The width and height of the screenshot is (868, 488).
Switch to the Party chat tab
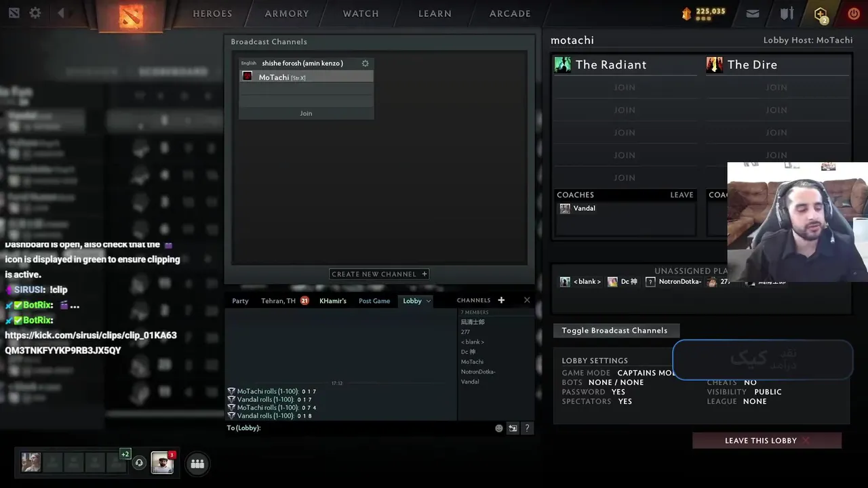click(240, 301)
